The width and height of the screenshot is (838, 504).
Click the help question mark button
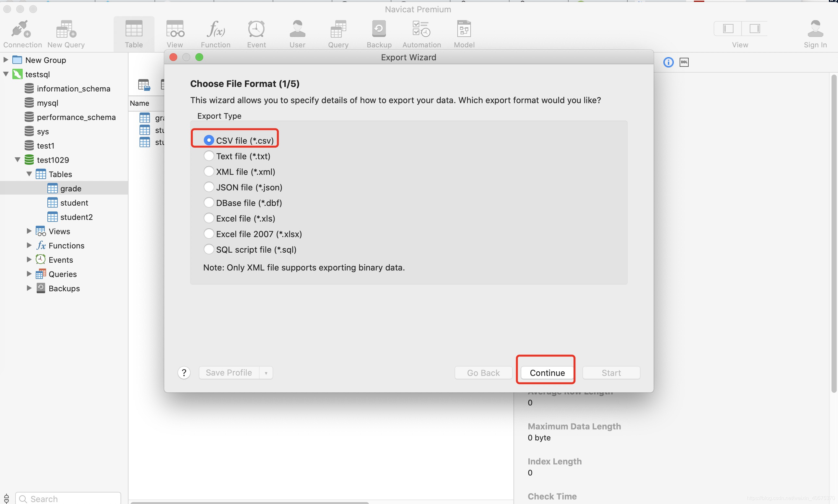pos(184,373)
